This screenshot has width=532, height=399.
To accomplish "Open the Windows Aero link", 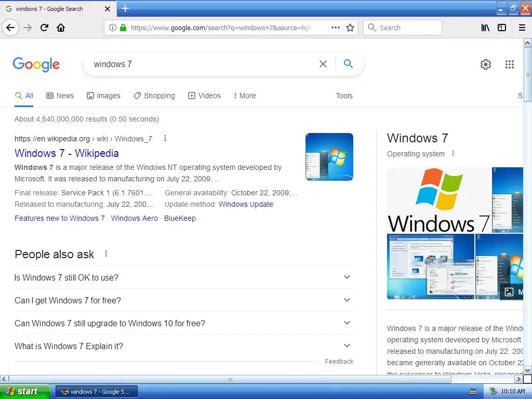I will tap(135, 218).
